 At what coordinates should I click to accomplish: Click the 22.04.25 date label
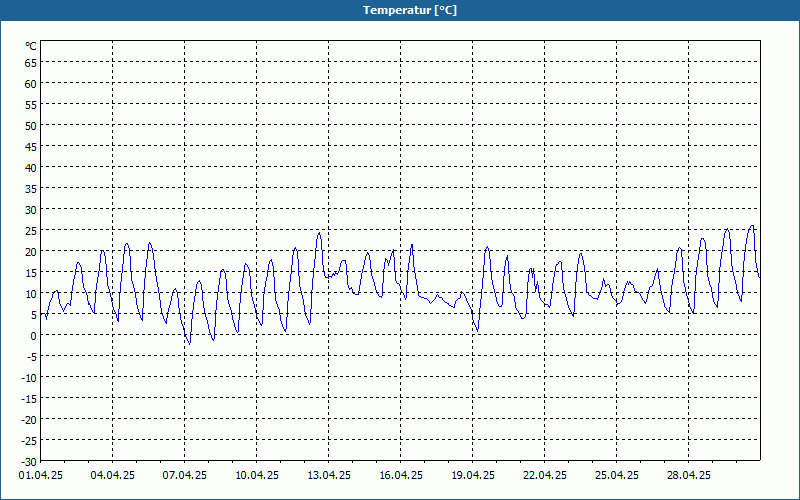[544, 476]
